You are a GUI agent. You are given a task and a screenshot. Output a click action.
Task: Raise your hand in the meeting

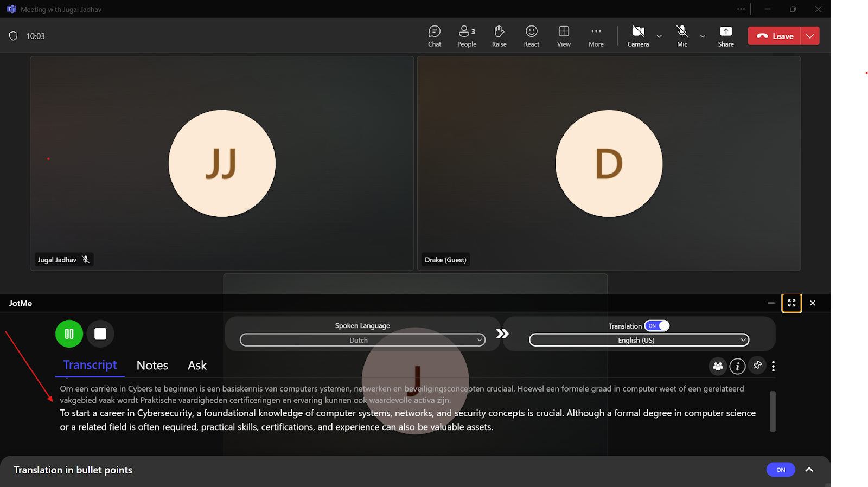[499, 36]
